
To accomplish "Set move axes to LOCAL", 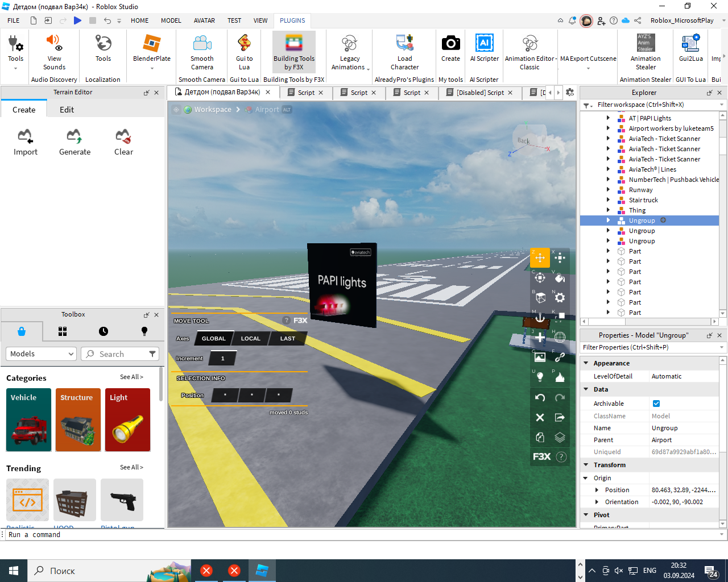I will tap(250, 338).
